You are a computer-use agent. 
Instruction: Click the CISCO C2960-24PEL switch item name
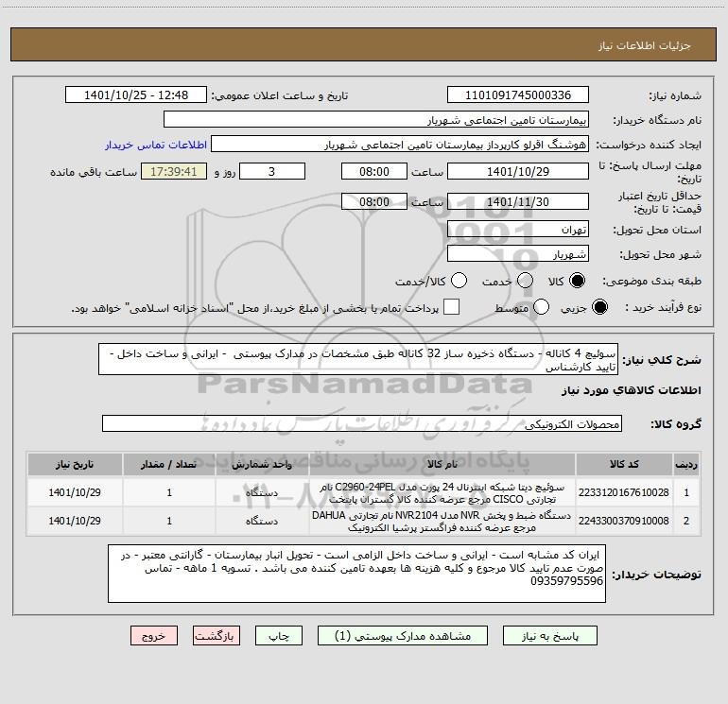coord(442,493)
